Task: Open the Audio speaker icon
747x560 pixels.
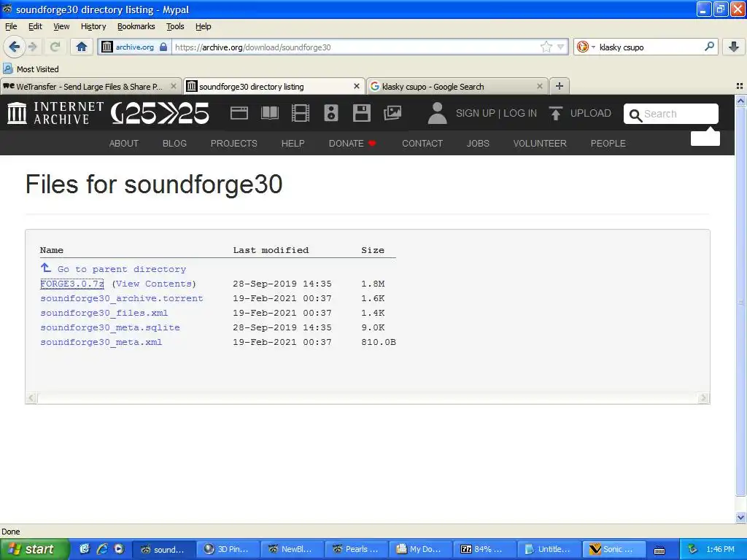Action: tap(331, 113)
